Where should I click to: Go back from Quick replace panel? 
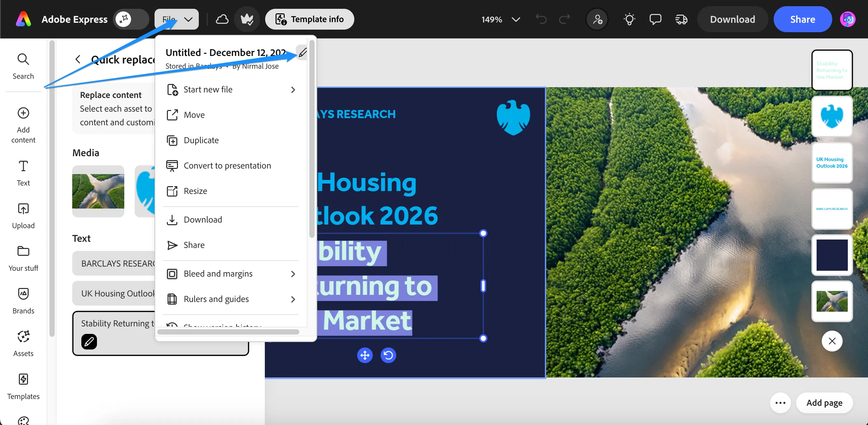coord(78,59)
